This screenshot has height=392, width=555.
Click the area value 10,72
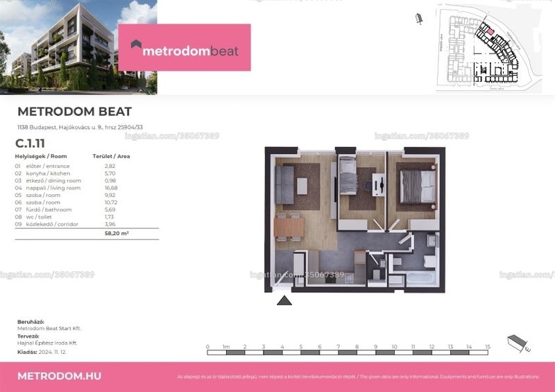(111, 203)
